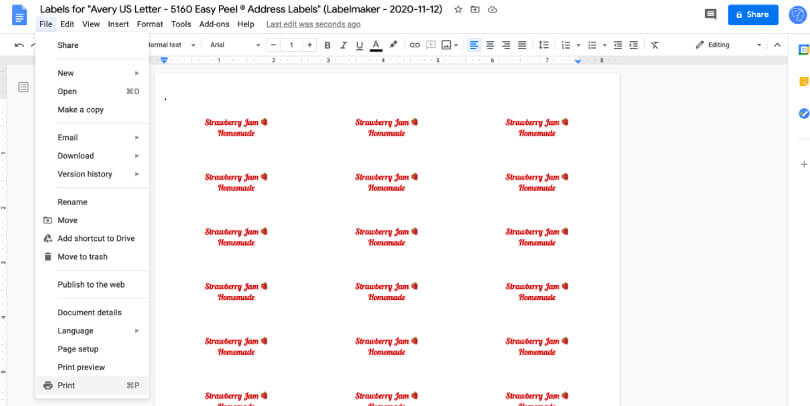The height and width of the screenshot is (406, 810).
Task: Click clear formatting icon
Action: pyautogui.click(x=655, y=45)
